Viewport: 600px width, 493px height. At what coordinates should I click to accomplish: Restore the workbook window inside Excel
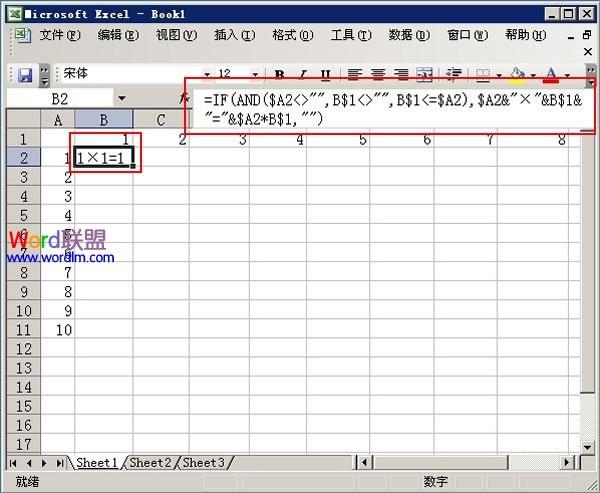coord(587,35)
